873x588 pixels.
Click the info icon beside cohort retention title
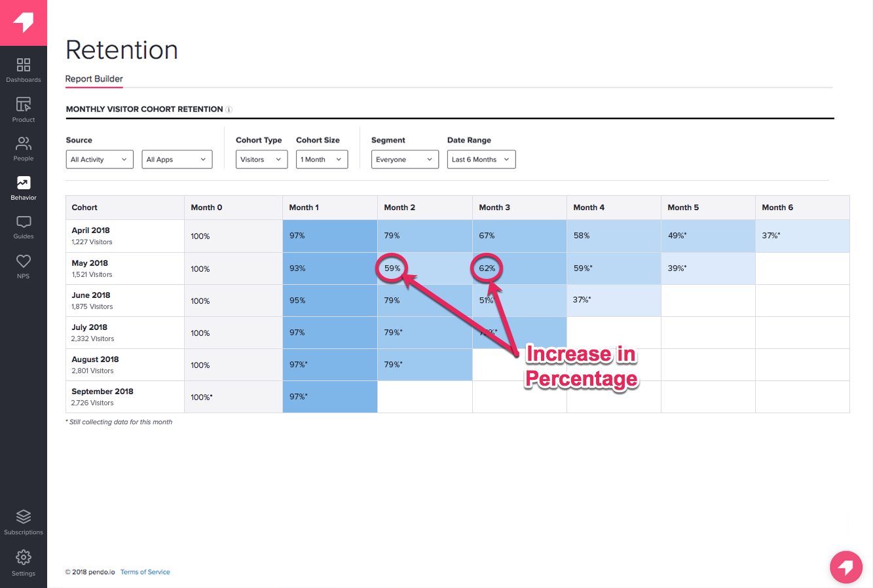[229, 109]
